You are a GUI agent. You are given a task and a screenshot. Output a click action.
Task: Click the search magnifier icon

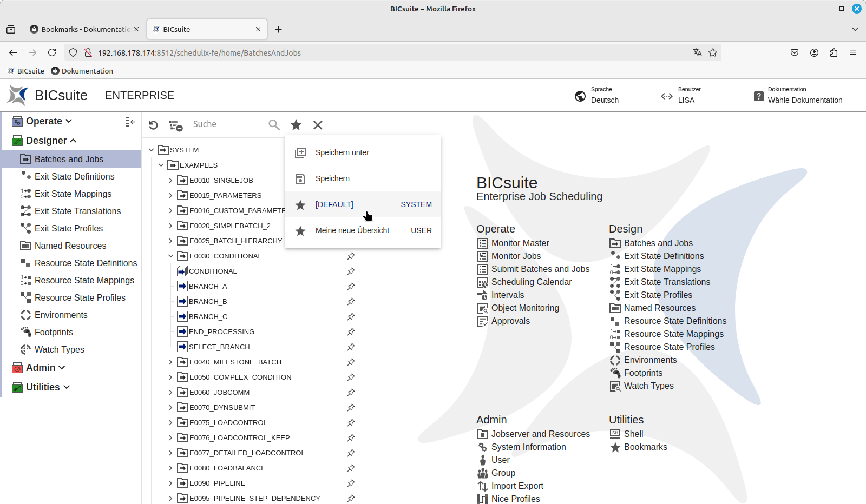point(274,125)
